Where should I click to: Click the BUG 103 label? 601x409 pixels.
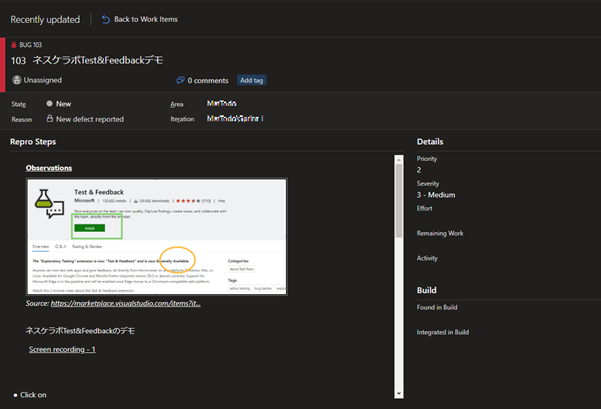pos(31,45)
